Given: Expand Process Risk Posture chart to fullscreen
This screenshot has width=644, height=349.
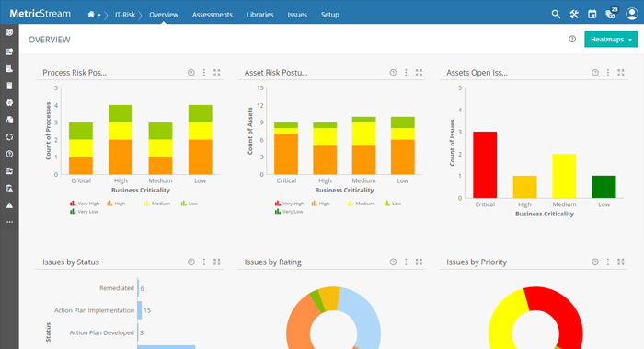Looking at the screenshot, I should point(217,73).
